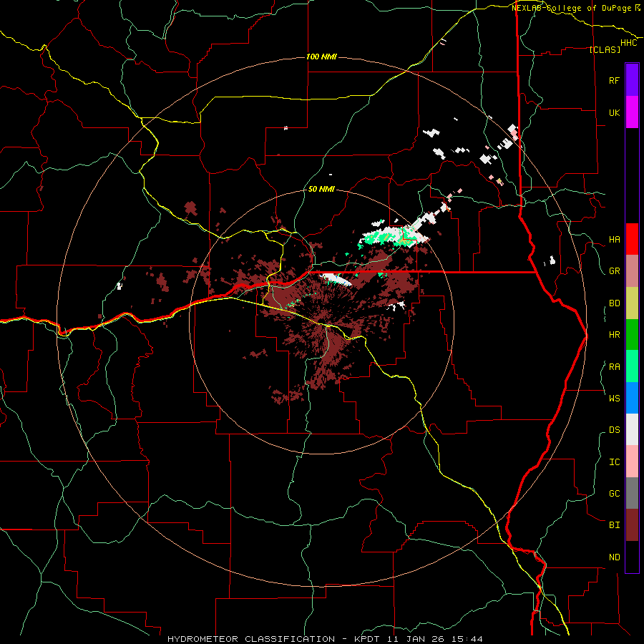Click the ND black legend swatch
The height and width of the screenshot is (644, 644).
click(632, 557)
